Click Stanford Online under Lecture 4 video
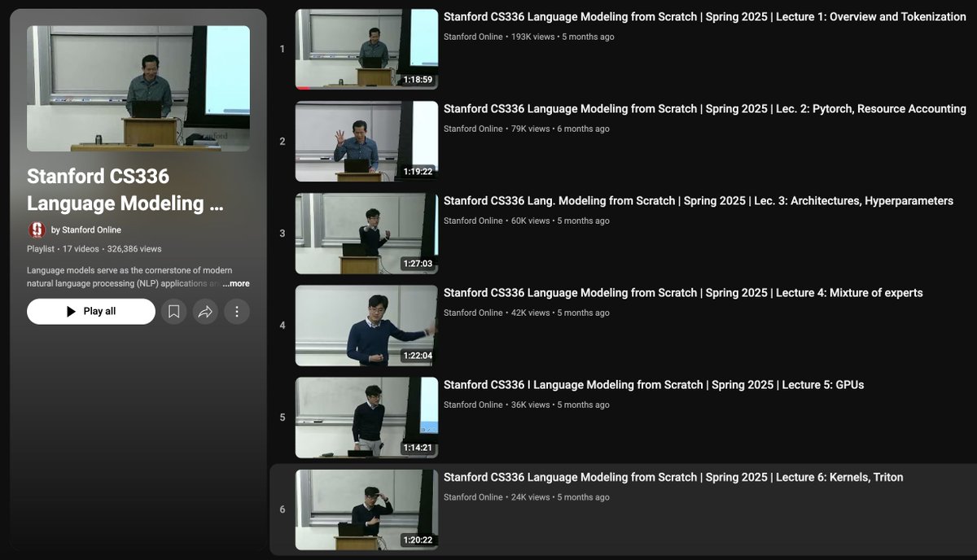 coord(473,313)
